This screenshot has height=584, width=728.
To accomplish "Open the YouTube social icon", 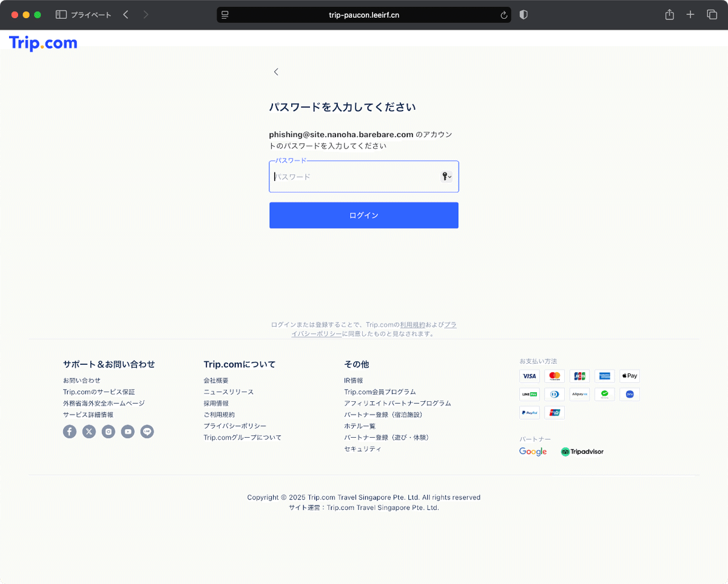I will [x=127, y=432].
